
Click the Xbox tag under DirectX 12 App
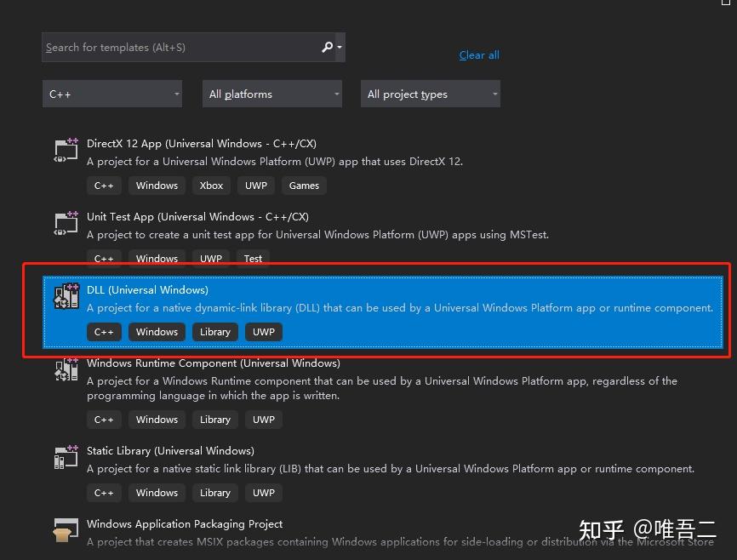click(x=210, y=185)
